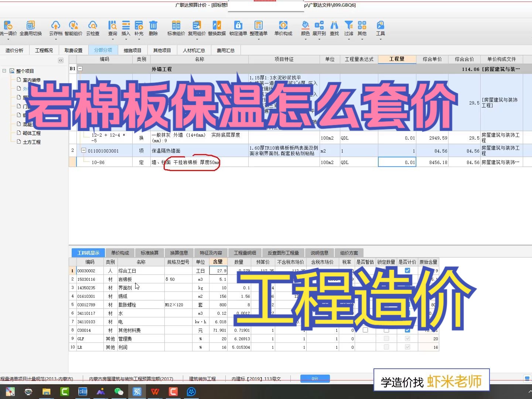The image size is (532, 399).
Task: Switch to the 人材机汇总 tab
Action: (x=194, y=50)
